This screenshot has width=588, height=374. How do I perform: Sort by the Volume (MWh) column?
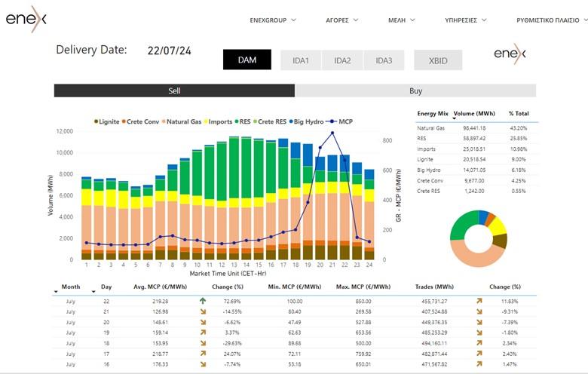pos(474,114)
